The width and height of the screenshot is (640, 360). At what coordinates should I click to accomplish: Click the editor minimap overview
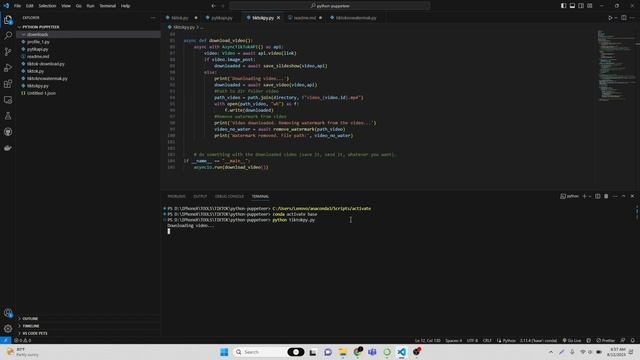click(x=617, y=65)
